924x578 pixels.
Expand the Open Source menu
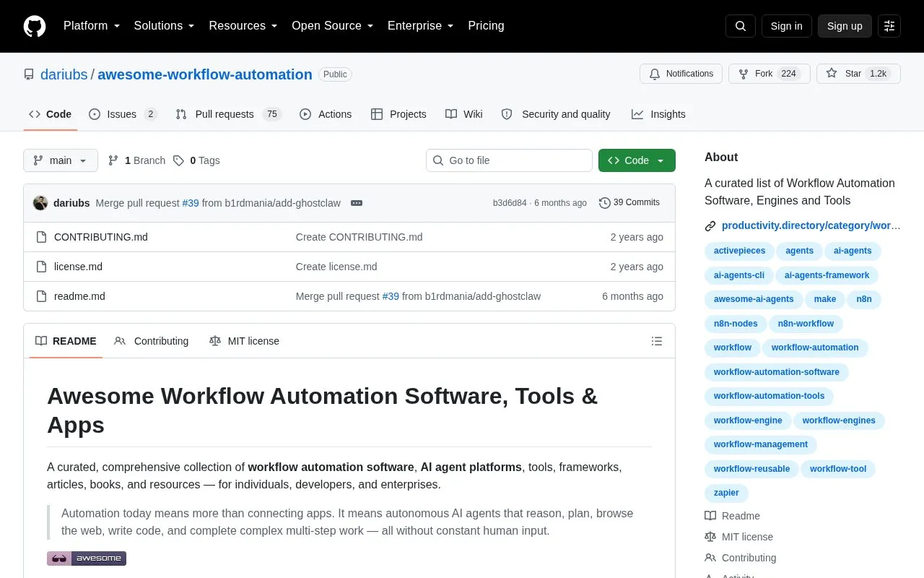[x=333, y=26]
